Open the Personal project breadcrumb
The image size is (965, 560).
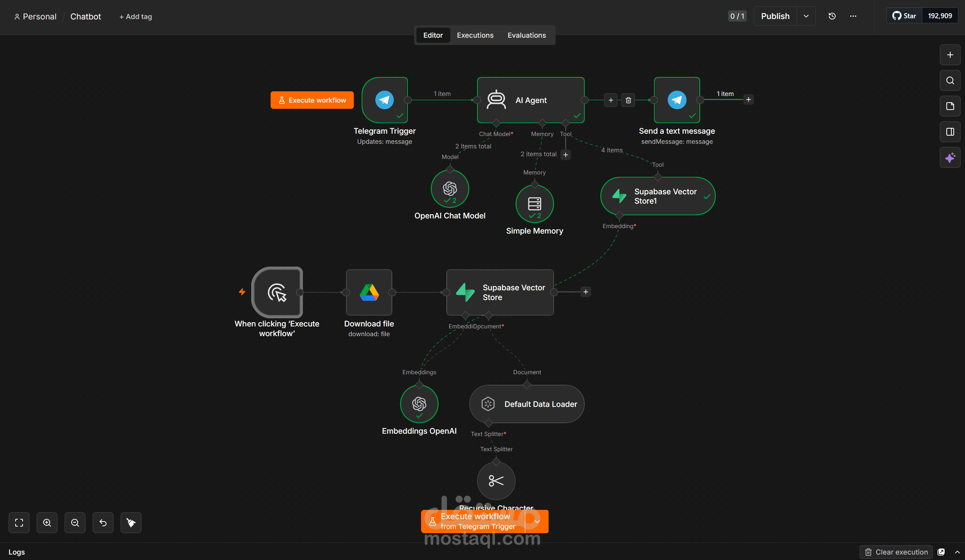point(35,17)
